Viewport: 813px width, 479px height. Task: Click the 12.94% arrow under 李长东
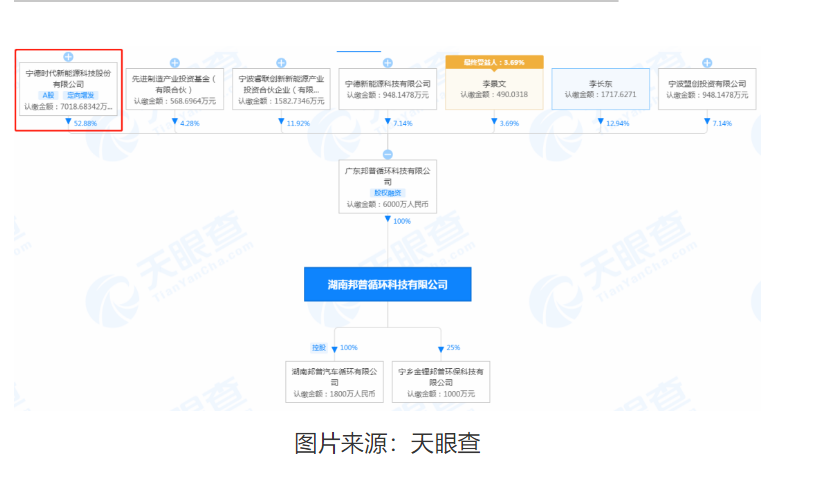[x=601, y=122]
